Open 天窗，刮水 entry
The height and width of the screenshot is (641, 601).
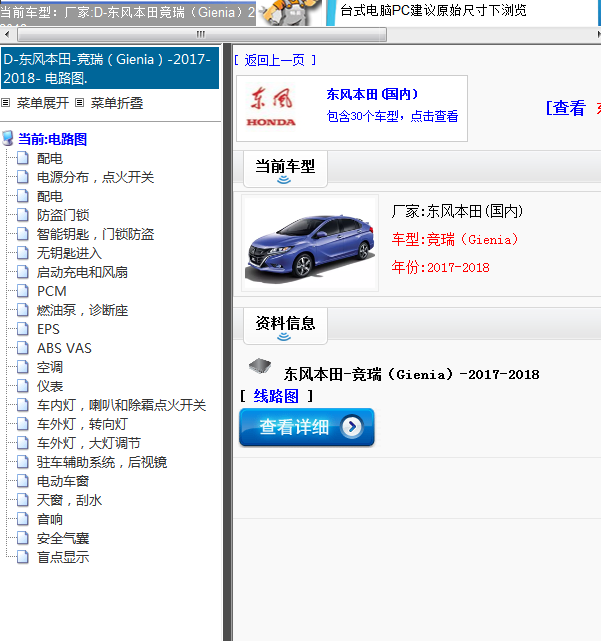(x=70, y=500)
